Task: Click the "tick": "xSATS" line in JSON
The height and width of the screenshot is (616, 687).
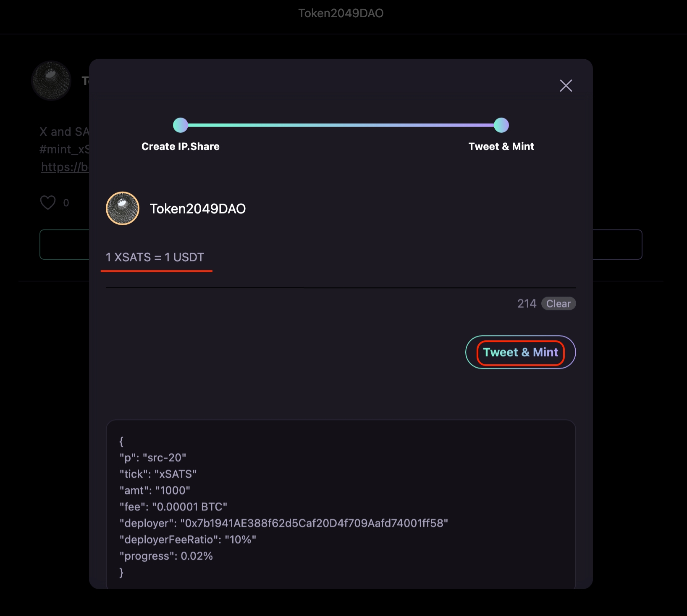Action: pyautogui.click(x=158, y=474)
